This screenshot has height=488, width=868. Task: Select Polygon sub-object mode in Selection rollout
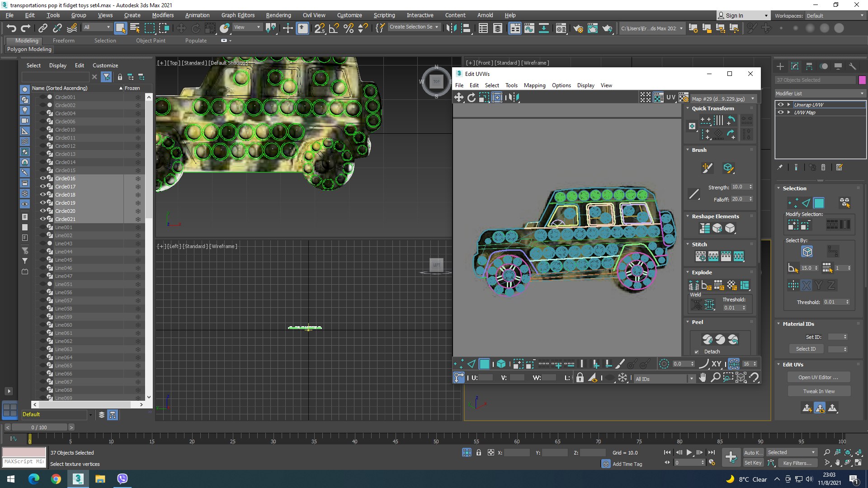tap(819, 203)
